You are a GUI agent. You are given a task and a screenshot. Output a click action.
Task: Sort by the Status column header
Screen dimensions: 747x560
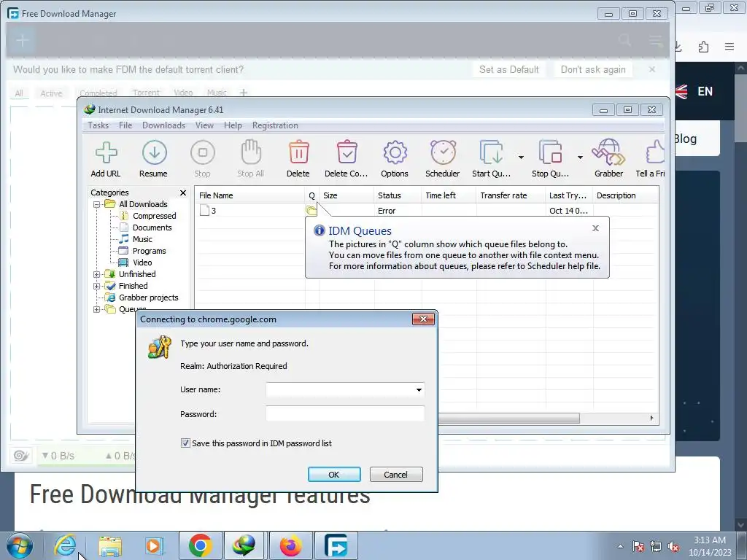point(398,195)
